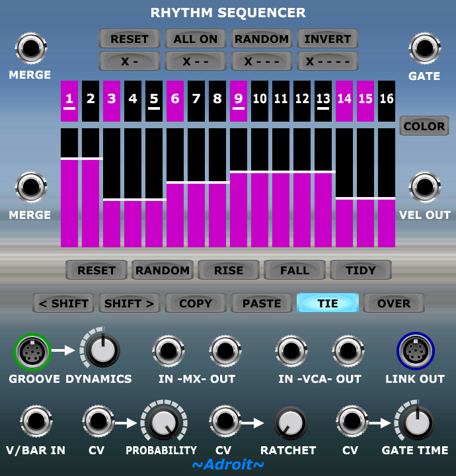
Task: Click the velocity bar under step 11
Action: pos(281,188)
